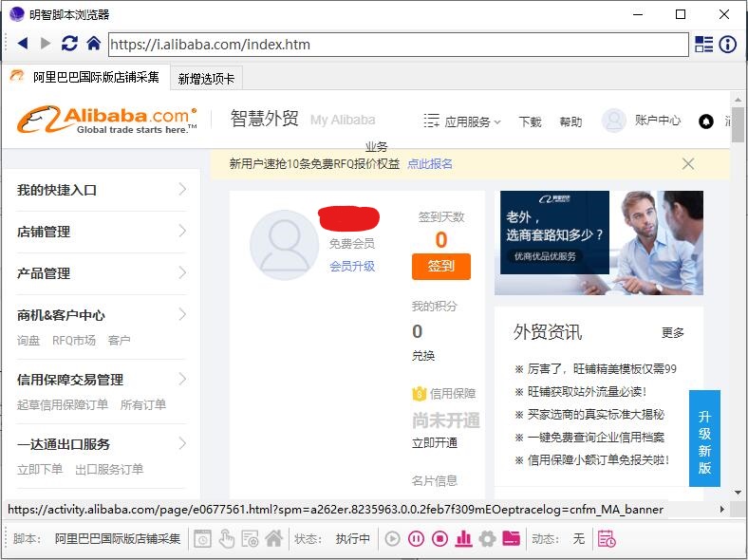The width and height of the screenshot is (748, 560).
Task: Open 立即下单 link
Action: (40, 470)
